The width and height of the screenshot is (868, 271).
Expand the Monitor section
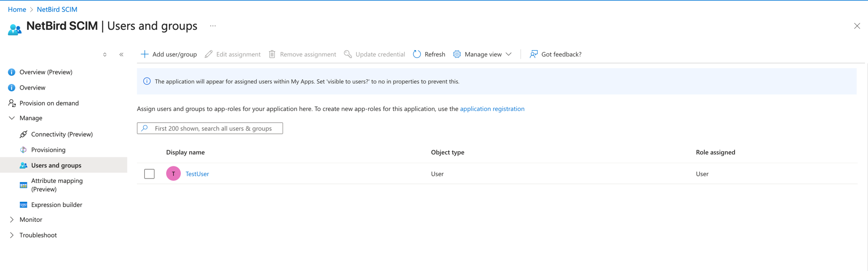point(12,220)
